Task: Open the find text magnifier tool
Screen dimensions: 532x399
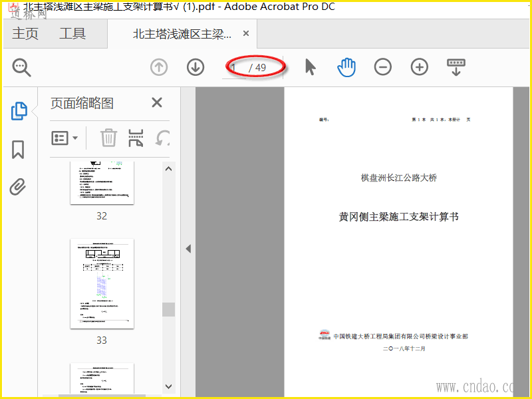Action: pyautogui.click(x=22, y=67)
